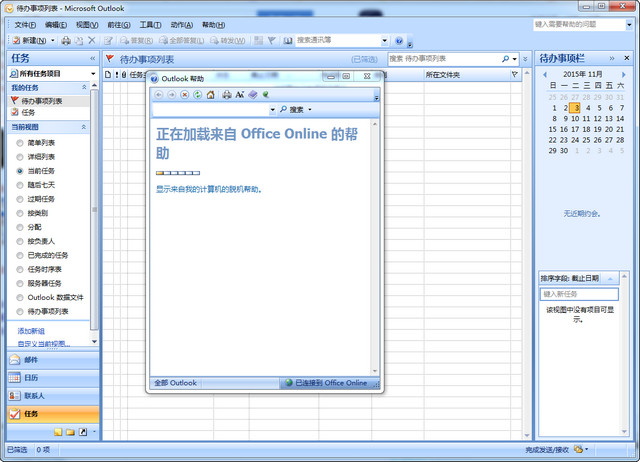Select the 过期任务 view radio button

pyautogui.click(x=20, y=199)
